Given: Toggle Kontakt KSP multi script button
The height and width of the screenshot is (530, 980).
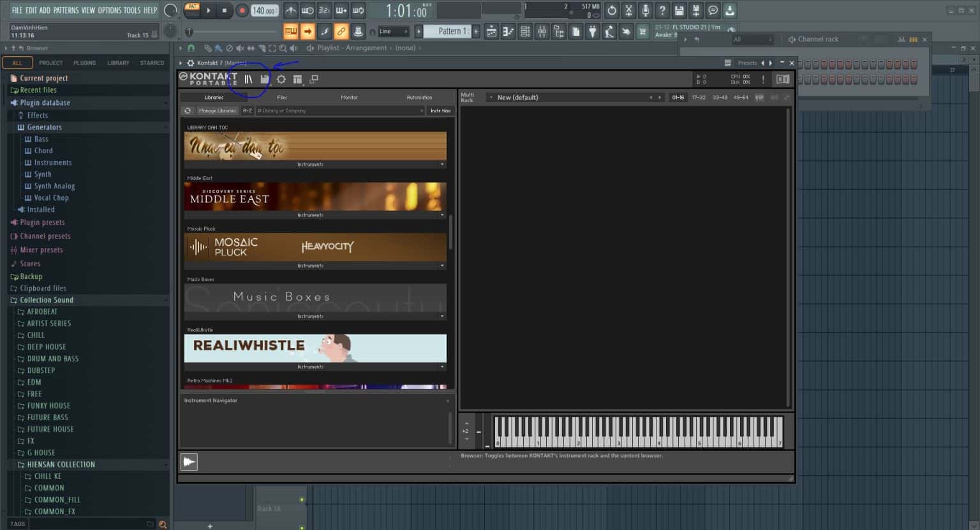Looking at the screenshot, I should click(x=759, y=97).
